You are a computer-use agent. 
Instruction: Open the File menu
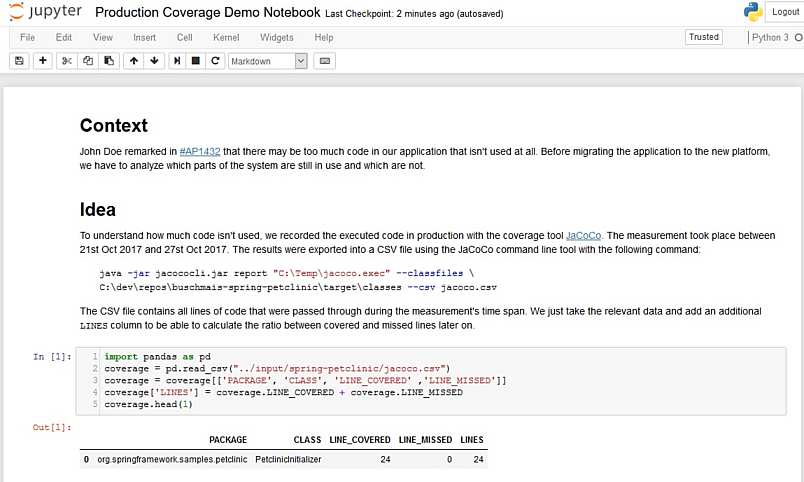coord(27,37)
